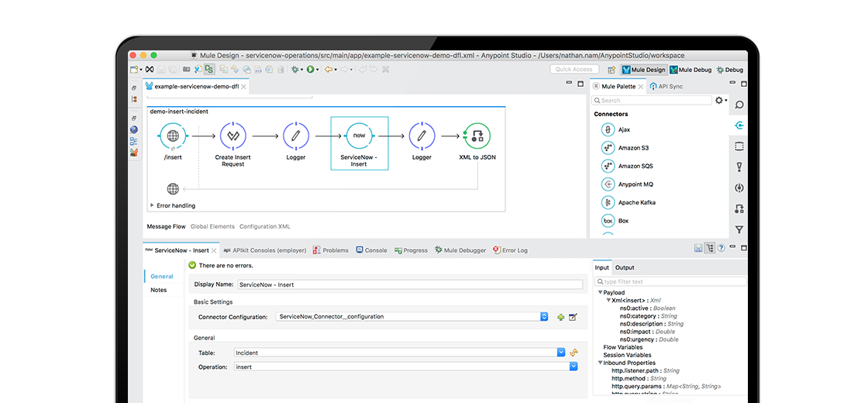Image resolution: width=868 pixels, height=403 pixels.
Task: Open the Output metadata tab
Action: point(625,267)
